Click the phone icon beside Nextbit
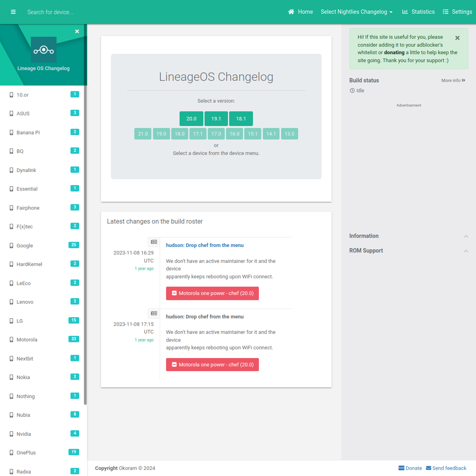476x476 pixels. point(11,358)
